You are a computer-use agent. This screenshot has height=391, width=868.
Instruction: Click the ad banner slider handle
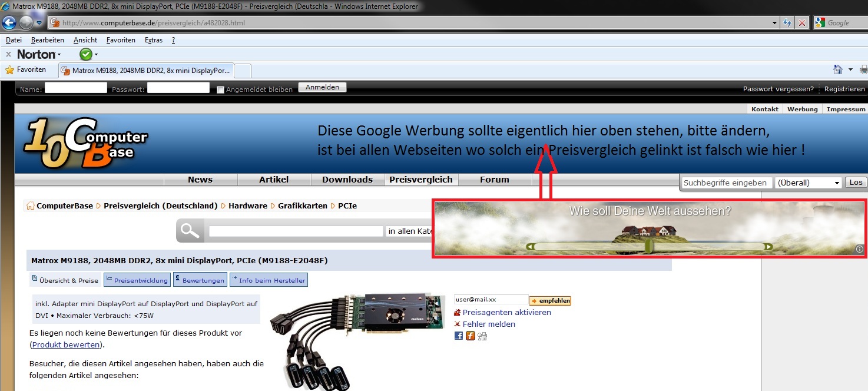(x=649, y=246)
